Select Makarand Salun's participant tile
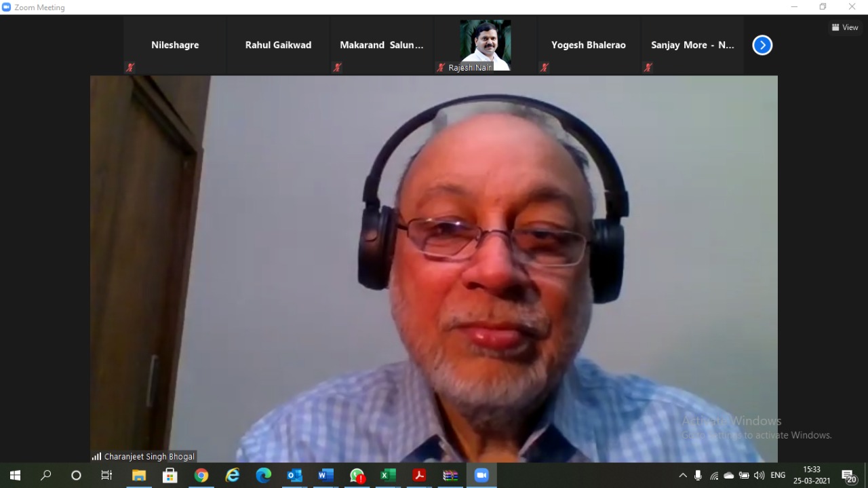 (382, 45)
